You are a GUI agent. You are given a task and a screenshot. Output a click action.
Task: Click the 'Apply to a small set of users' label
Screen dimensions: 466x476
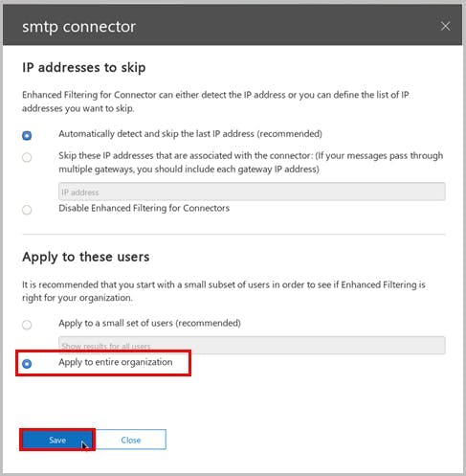(x=149, y=323)
